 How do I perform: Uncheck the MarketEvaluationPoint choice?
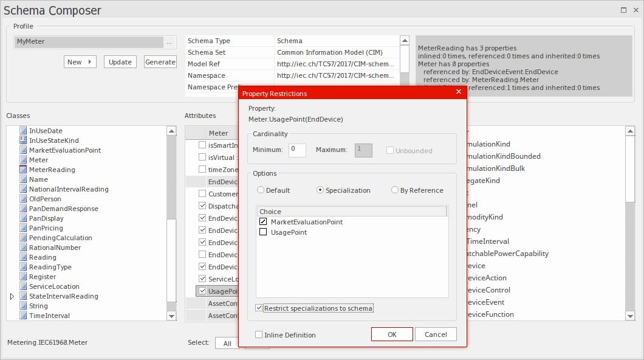(263, 221)
